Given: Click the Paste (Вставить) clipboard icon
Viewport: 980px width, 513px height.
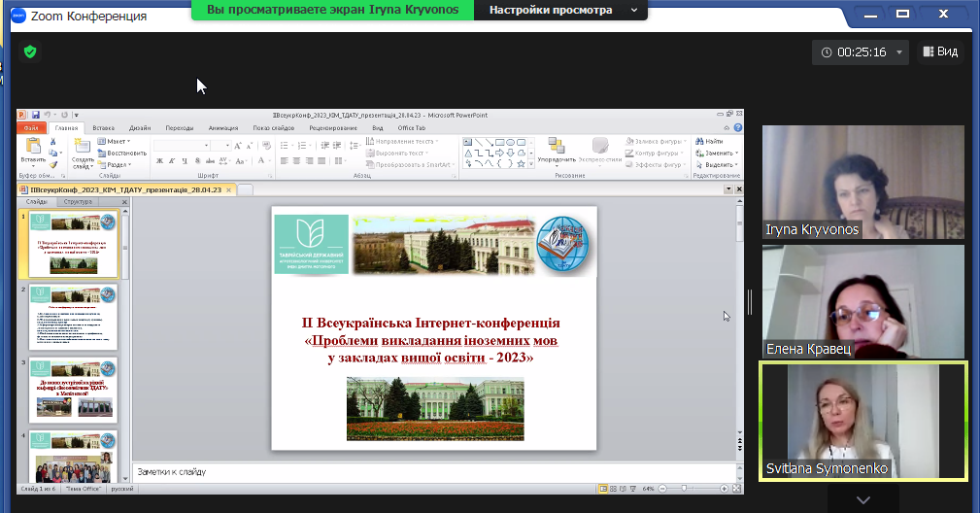Looking at the screenshot, I should click(x=32, y=147).
